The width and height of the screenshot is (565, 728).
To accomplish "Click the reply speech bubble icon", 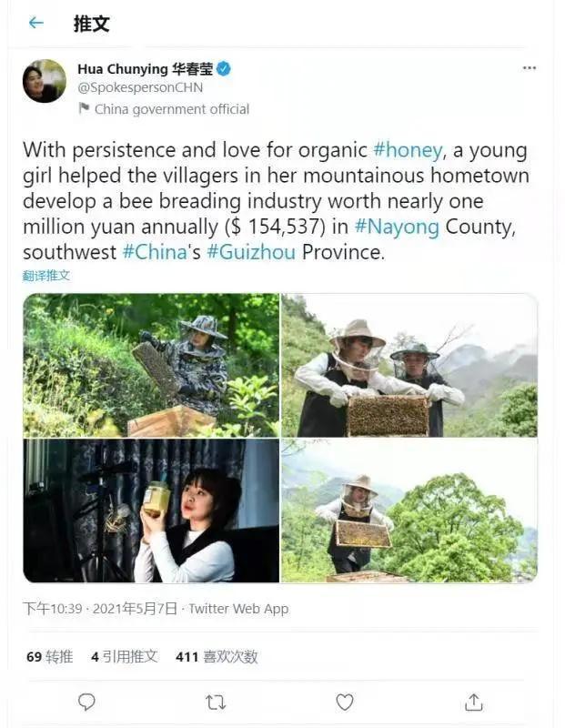I will tap(86, 702).
